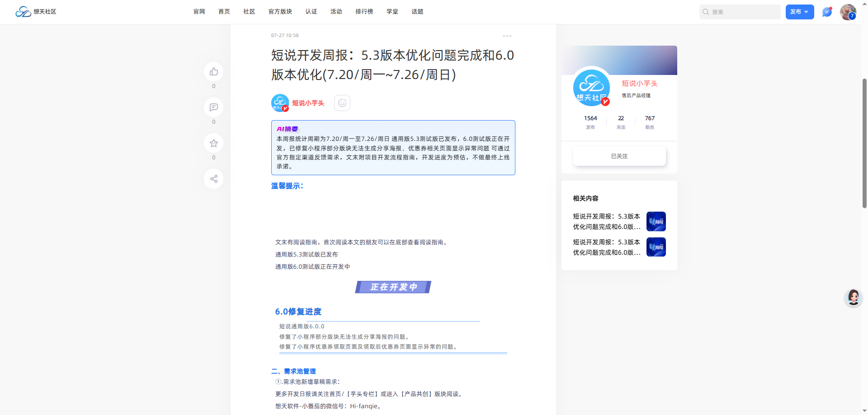868x415 pixels.
Task: Click the 温馨提示 heading
Action: tap(287, 186)
